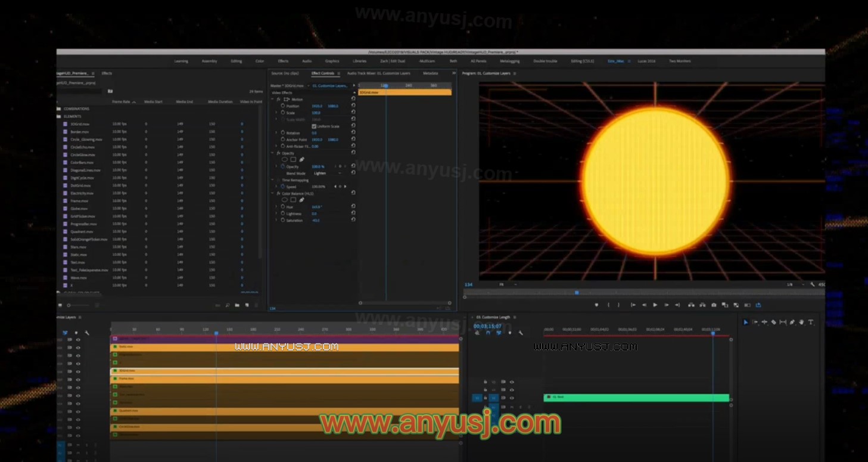Click Effect Controls timeline playhead
This screenshot has width=868, height=462.
click(385, 86)
